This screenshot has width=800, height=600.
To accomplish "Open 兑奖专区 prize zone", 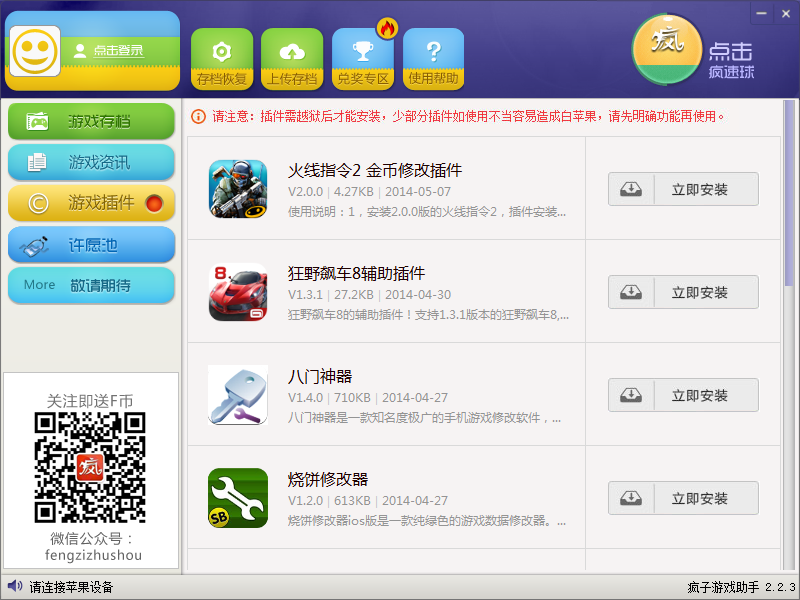I will pyautogui.click(x=363, y=59).
